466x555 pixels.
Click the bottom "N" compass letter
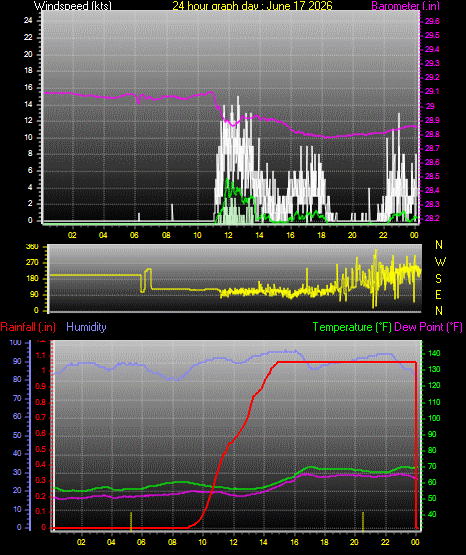click(x=439, y=311)
